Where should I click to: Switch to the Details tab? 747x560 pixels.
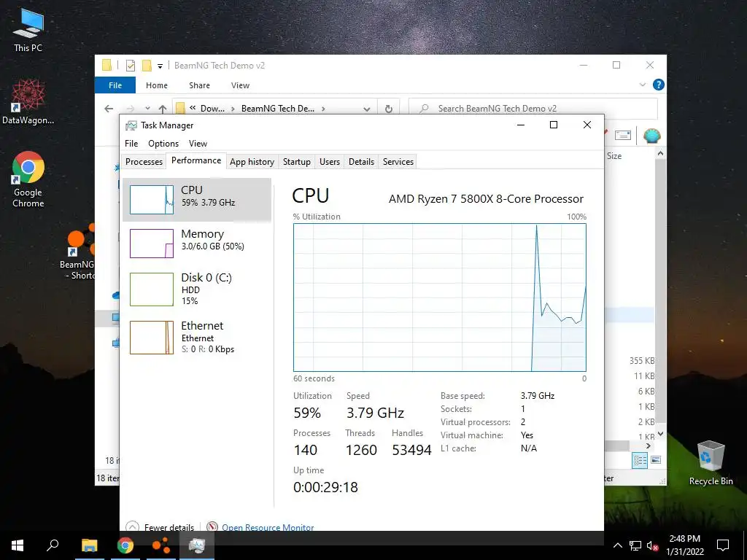(x=361, y=161)
